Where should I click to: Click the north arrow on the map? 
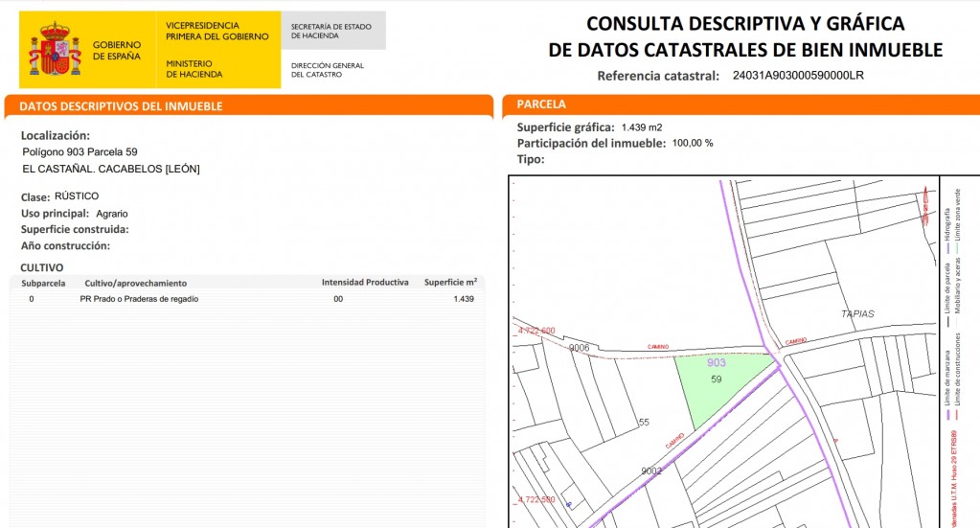tap(925, 205)
